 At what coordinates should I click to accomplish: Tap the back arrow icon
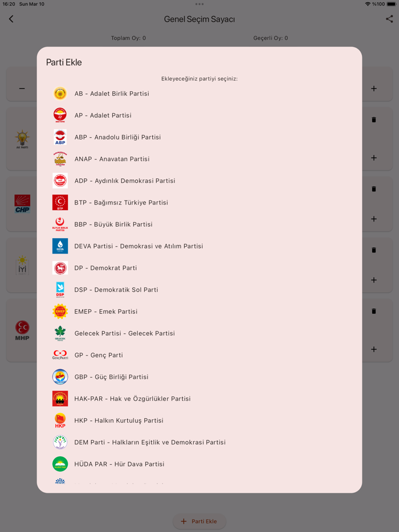(11, 19)
